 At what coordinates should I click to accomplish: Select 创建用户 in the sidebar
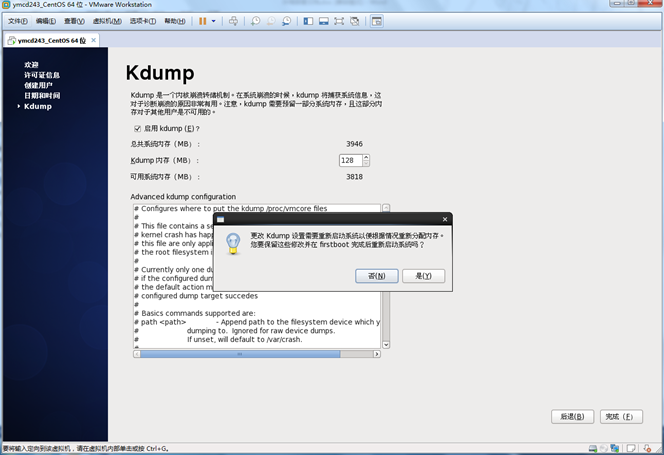[38, 85]
